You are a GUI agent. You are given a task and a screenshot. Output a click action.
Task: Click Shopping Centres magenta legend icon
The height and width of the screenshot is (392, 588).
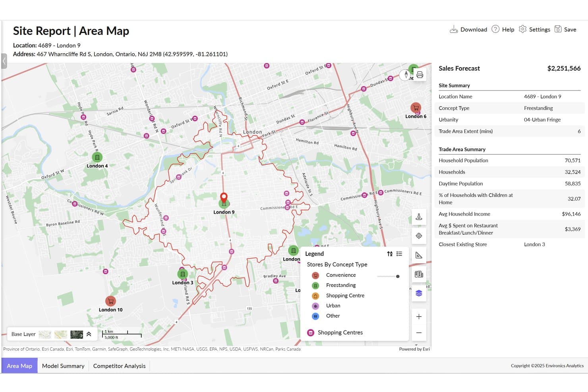tap(311, 332)
